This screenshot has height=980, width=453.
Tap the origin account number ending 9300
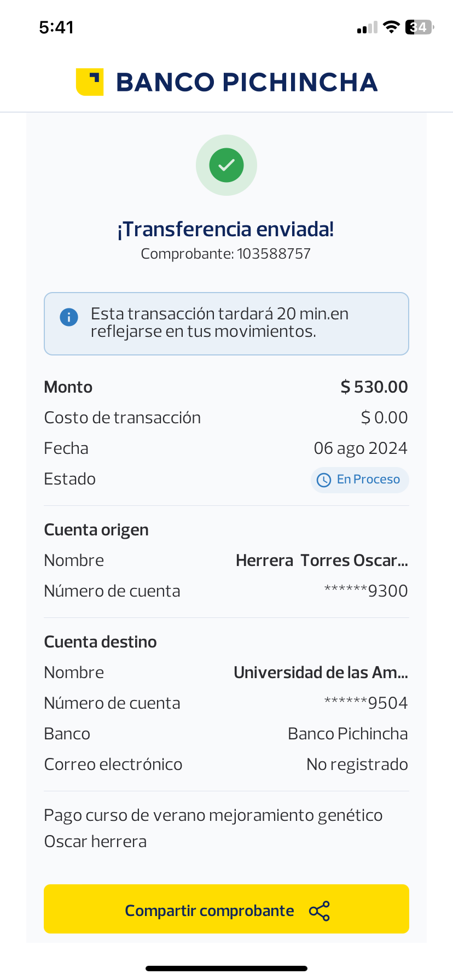[366, 591]
